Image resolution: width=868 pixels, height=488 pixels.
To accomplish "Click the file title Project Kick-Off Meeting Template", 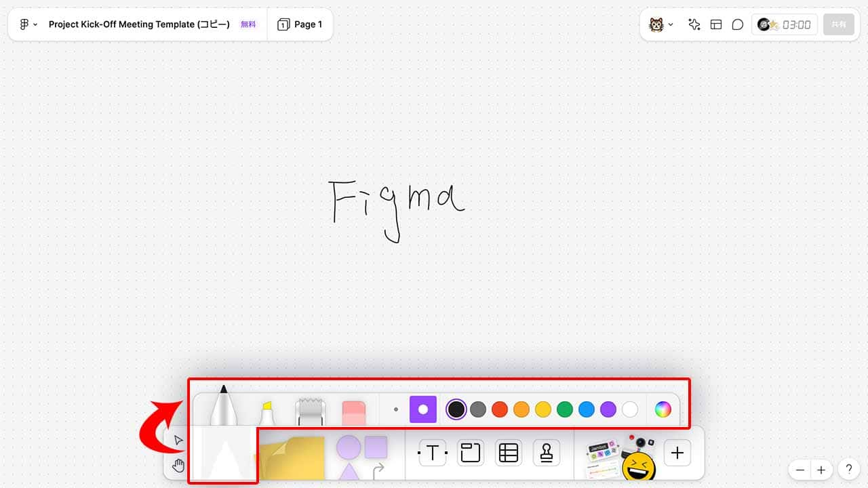I will pos(139,24).
